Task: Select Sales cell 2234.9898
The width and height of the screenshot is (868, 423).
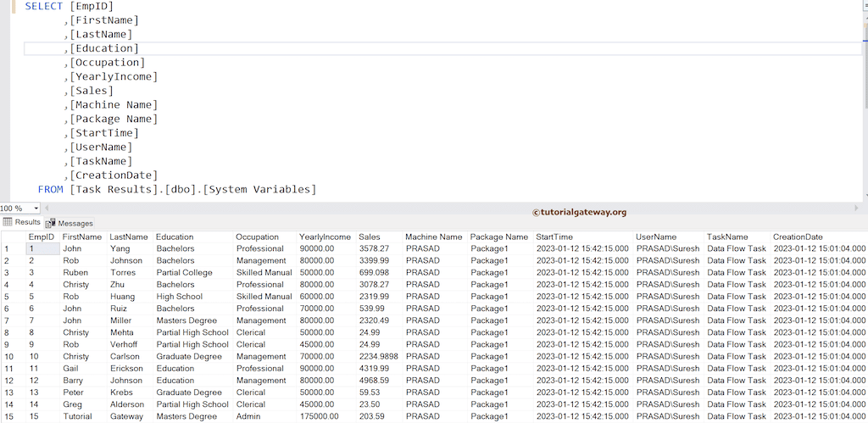Action: click(x=379, y=357)
